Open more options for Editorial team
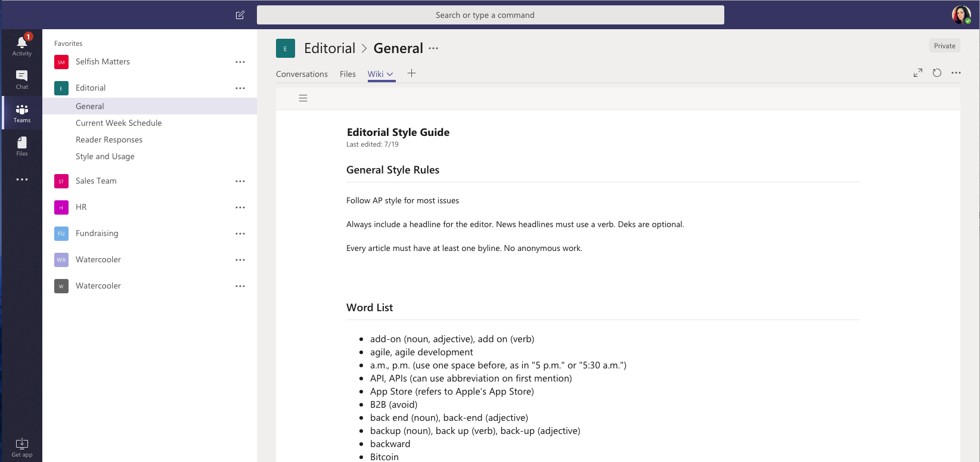The width and height of the screenshot is (980, 462). click(240, 88)
